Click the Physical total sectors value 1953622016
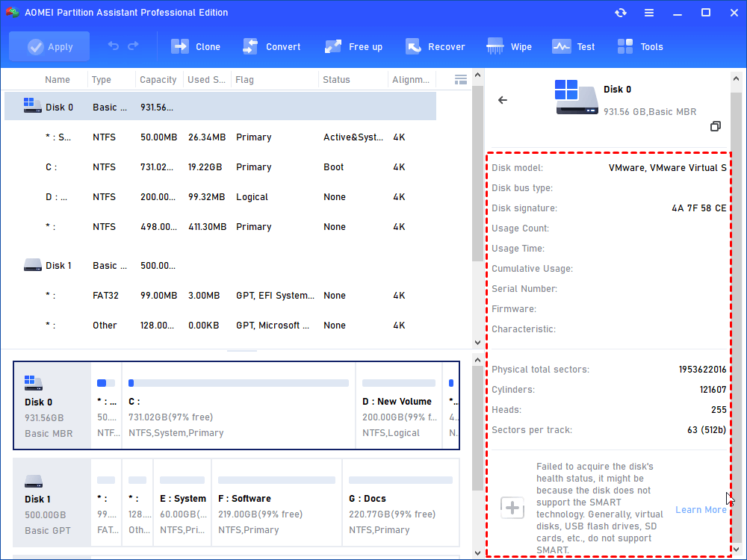 click(703, 370)
